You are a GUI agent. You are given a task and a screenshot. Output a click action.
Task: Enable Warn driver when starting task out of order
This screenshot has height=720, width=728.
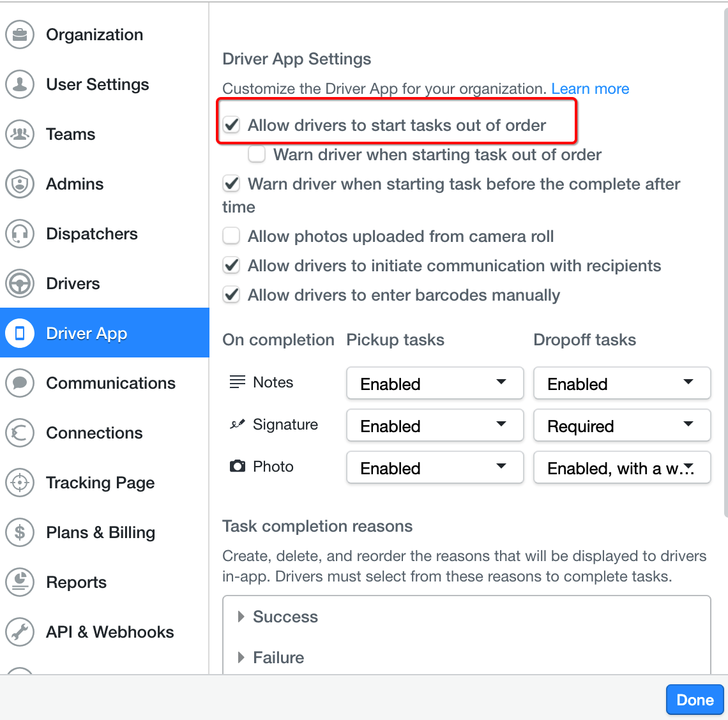pyautogui.click(x=257, y=154)
